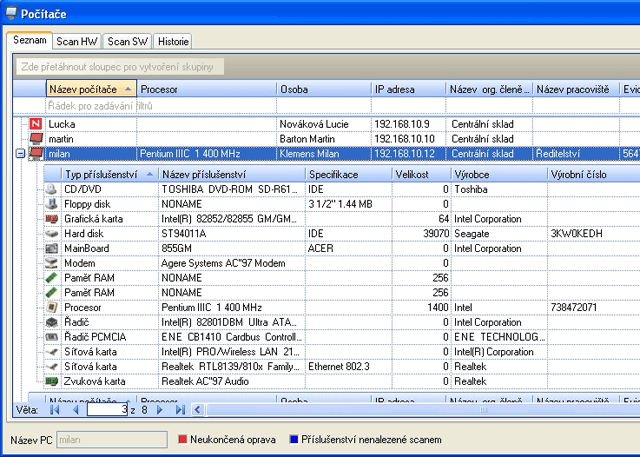Screen dimensions: 640x457
Task: Switch to the Seznam tab
Action: [x=30, y=40]
